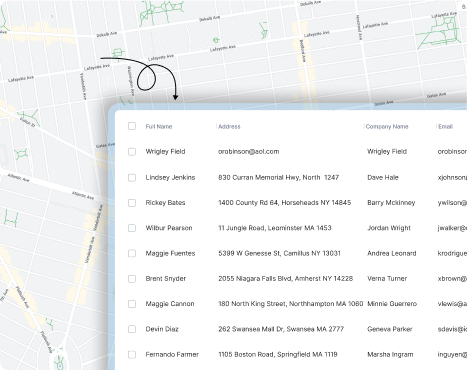Viewport: 467px width, 370px height.
Task: Click the name Rickey Bates
Action: pos(165,203)
